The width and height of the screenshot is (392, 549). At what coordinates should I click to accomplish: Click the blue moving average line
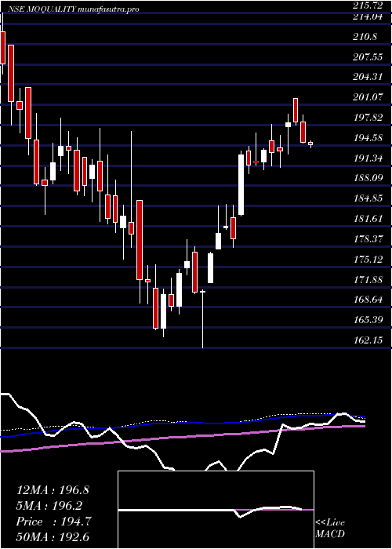coord(182,424)
